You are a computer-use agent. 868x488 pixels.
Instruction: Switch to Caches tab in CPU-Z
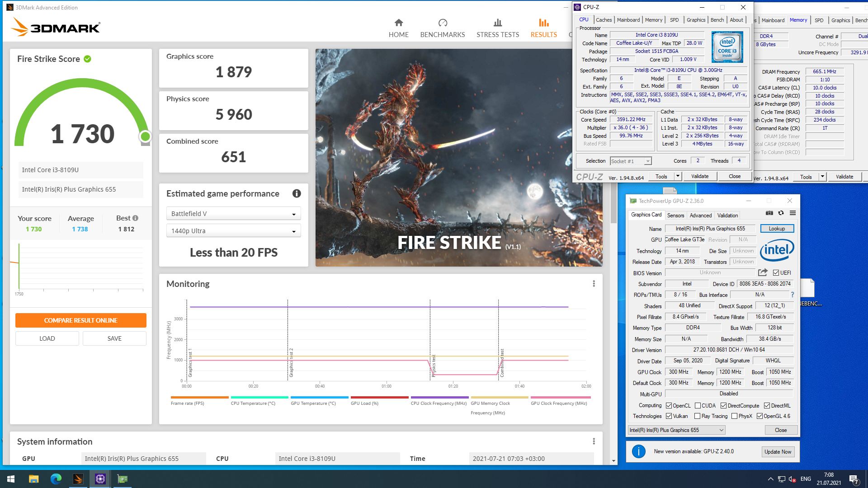pyautogui.click(x=604, y=20)
